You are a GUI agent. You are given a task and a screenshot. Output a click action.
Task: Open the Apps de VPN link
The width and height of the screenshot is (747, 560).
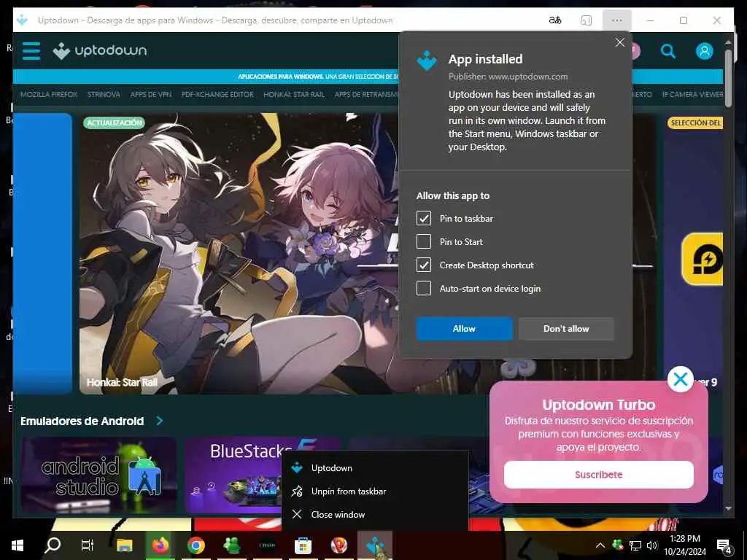150,94
